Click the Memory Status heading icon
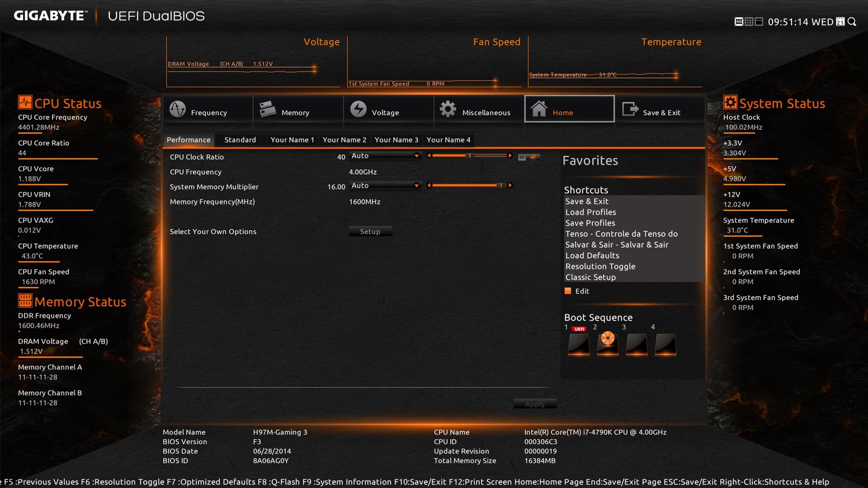This screenshot has width=868, height=488. [x=25, y=300]
